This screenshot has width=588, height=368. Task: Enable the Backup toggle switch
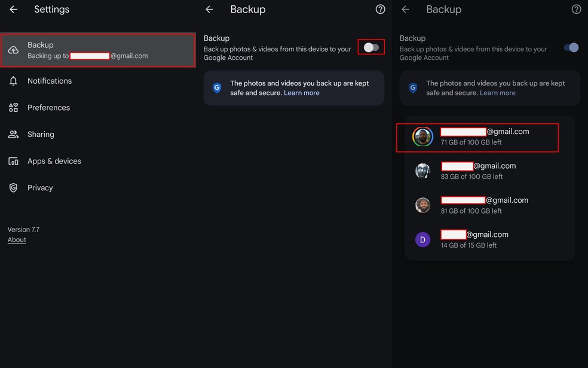[371, 47]
